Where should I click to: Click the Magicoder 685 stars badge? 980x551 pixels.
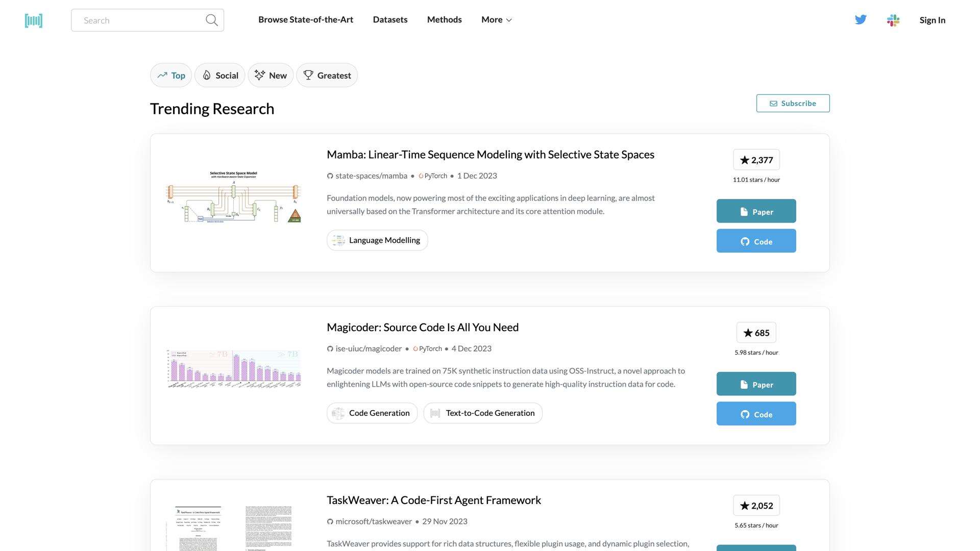[x=756, y=333]
